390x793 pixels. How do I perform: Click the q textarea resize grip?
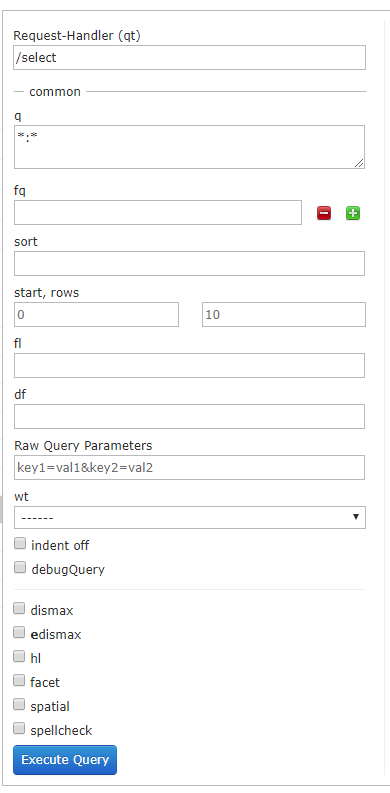click(x=359, y=162)
